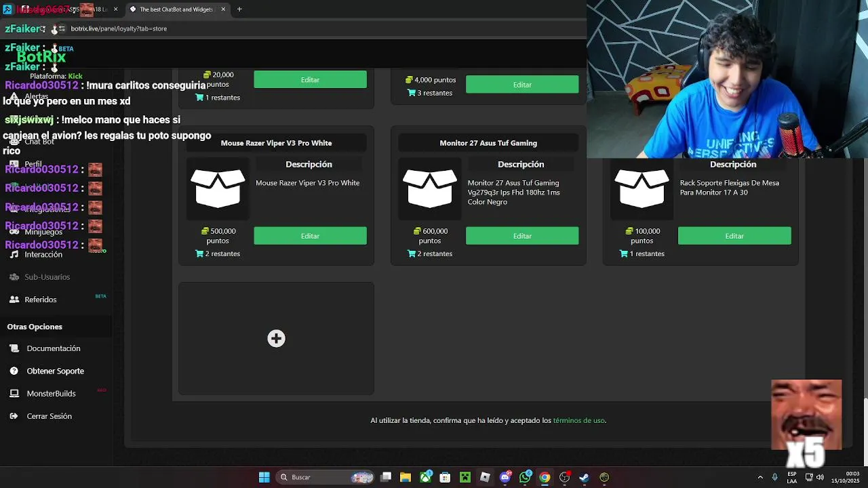Viewport: 868px width, 488px height.
Task: Click the 600,000 puntos coins icon
Action: [x=418, y=231]
